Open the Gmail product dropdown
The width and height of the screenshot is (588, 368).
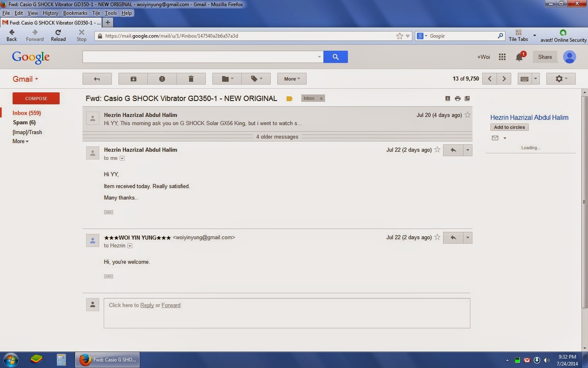25,79
